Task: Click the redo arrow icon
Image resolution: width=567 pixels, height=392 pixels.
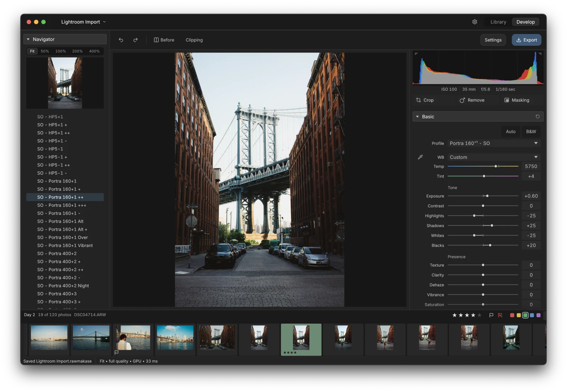Action: coord(135,40)
